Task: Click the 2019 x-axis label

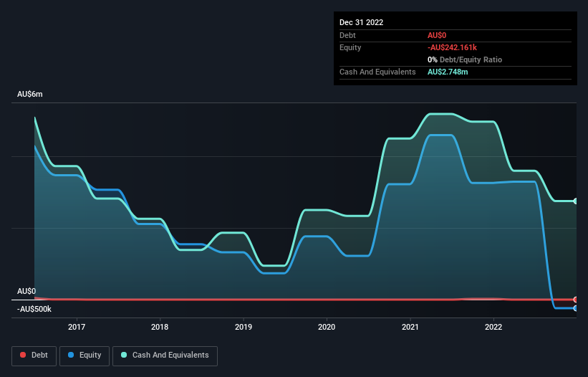Action: [x=244, y=327]
